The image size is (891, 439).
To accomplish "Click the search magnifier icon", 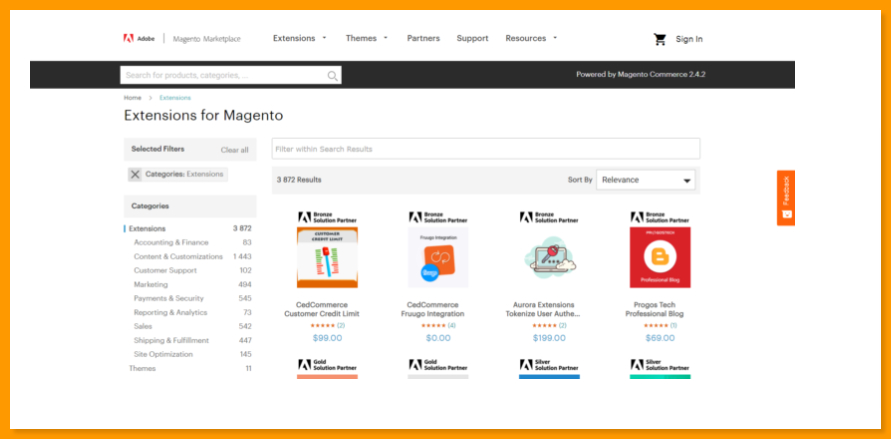I will coord(333,76).
